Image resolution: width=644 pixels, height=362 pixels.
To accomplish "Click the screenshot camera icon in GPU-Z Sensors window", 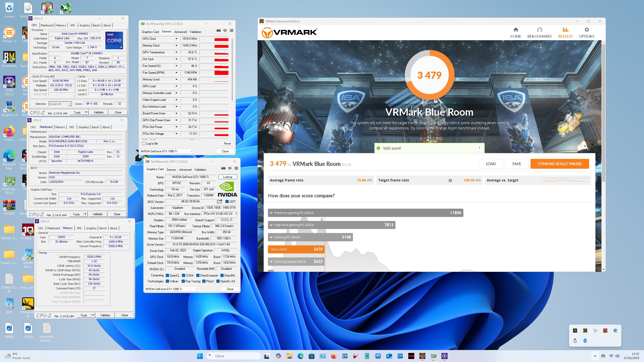I will (x=218, y=30).
